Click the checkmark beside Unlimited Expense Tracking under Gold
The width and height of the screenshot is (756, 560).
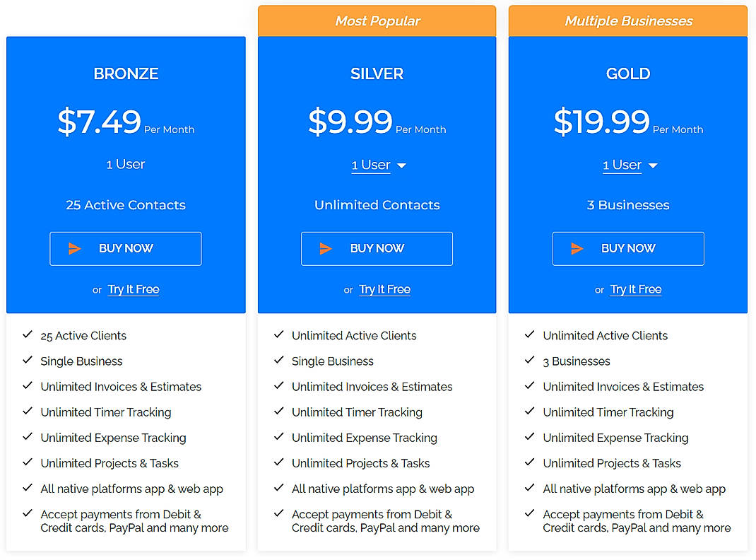point(530,436)
